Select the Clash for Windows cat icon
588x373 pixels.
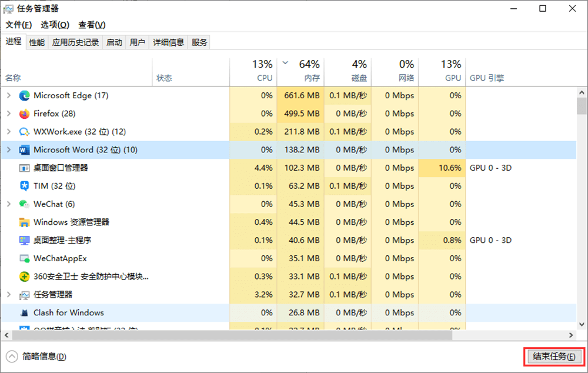tap(24, 313)
